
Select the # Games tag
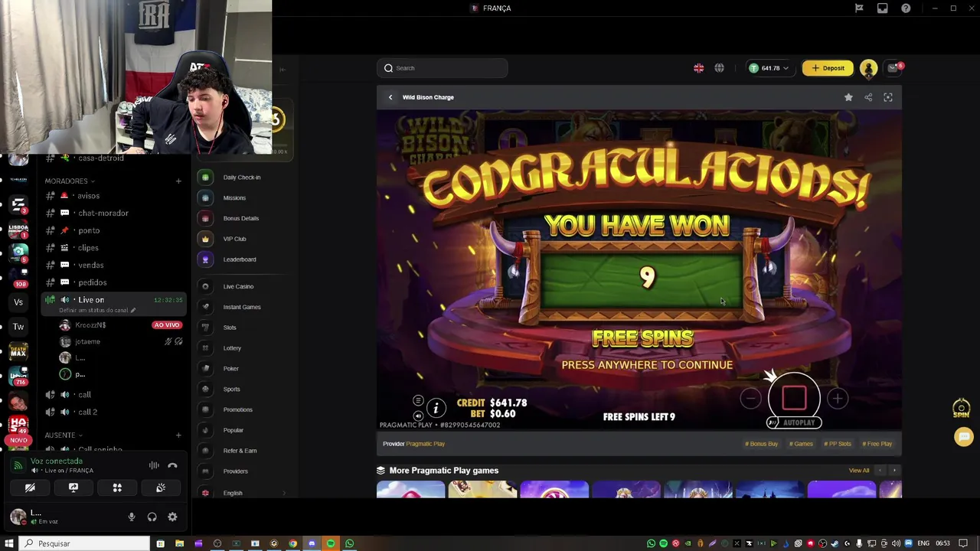[801, 444]
